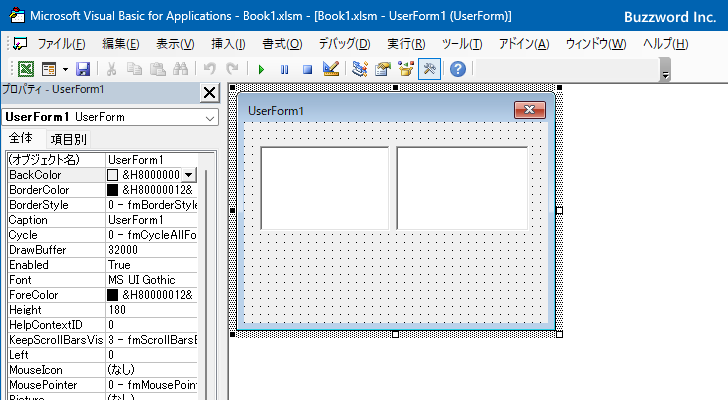Select the BorderStyle property value
This screenshot has height=400, width=728.
point(152,205)
